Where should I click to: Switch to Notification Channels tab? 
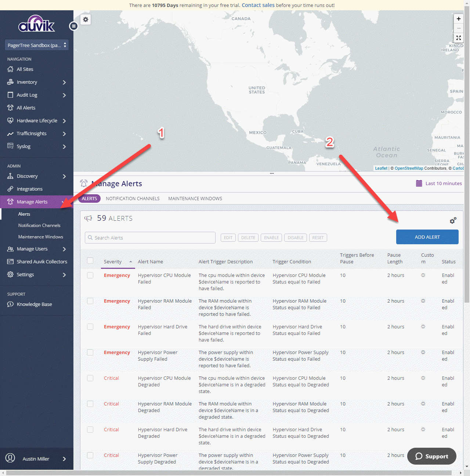tap(133, 199)
